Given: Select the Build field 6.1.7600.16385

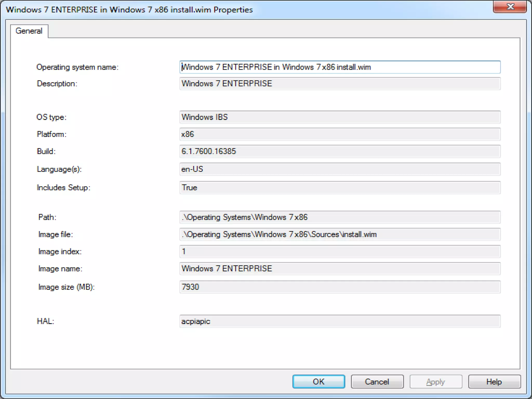Looking at the screenshot, I should tap(340, 151).
